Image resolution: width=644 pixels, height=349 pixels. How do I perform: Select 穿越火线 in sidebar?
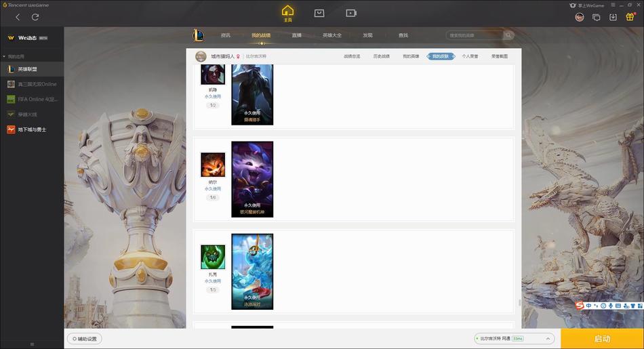32,115
